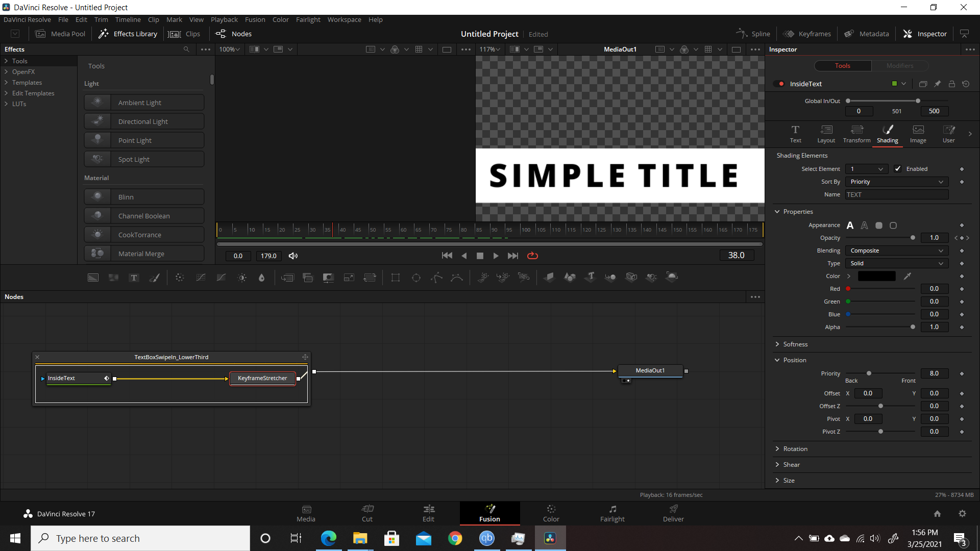Click the black Color swatch

coord(876,276)
